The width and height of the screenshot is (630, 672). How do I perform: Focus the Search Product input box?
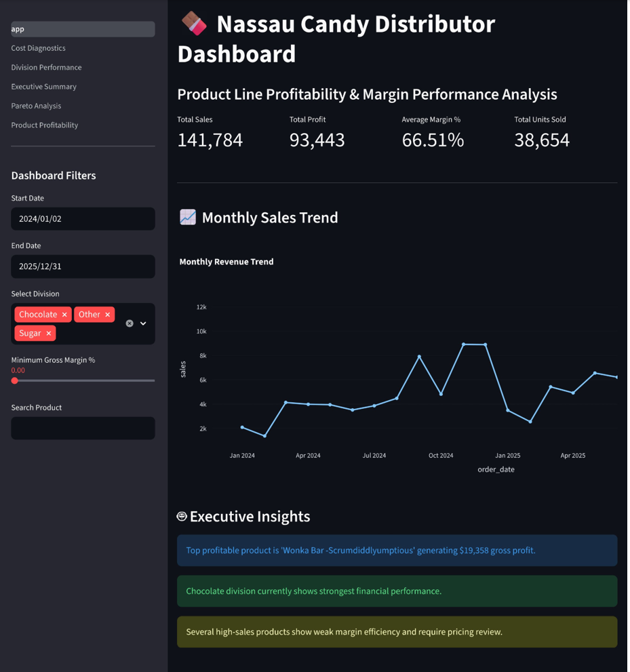point(83,428)
